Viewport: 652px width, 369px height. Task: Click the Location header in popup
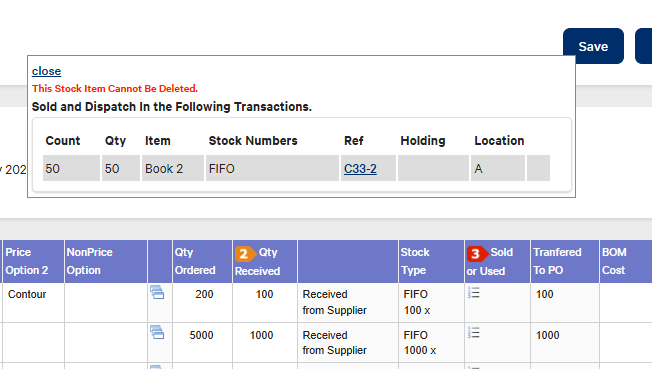coord(499,141)
